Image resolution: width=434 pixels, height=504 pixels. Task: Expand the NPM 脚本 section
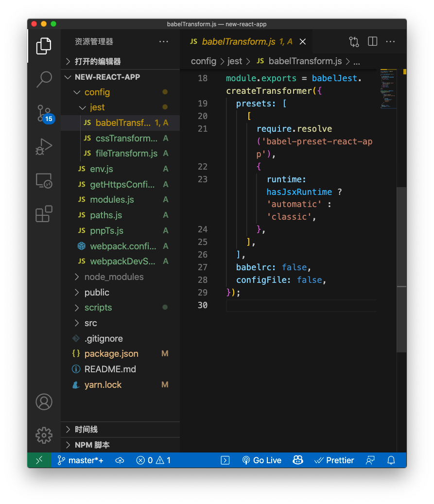pyautogui.click(x=92, y=445)
